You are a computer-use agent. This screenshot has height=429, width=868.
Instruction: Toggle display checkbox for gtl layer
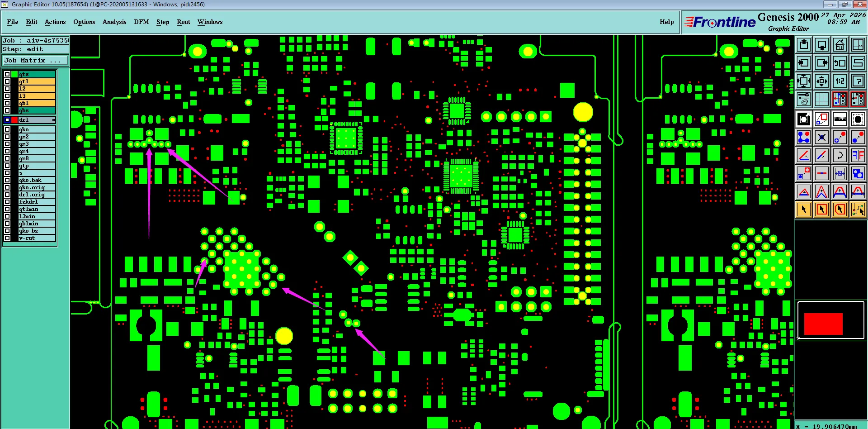[7, 81]
